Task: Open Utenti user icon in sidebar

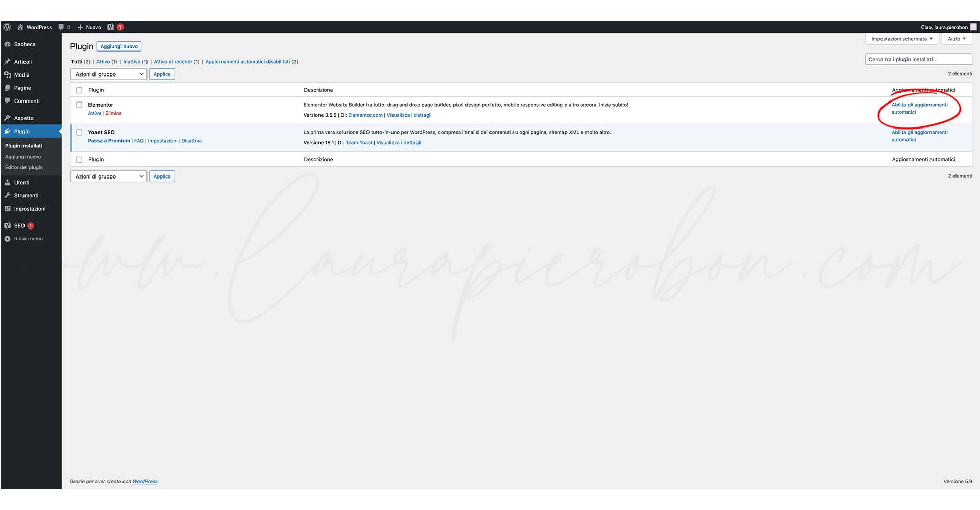Action: click(8, 183)
